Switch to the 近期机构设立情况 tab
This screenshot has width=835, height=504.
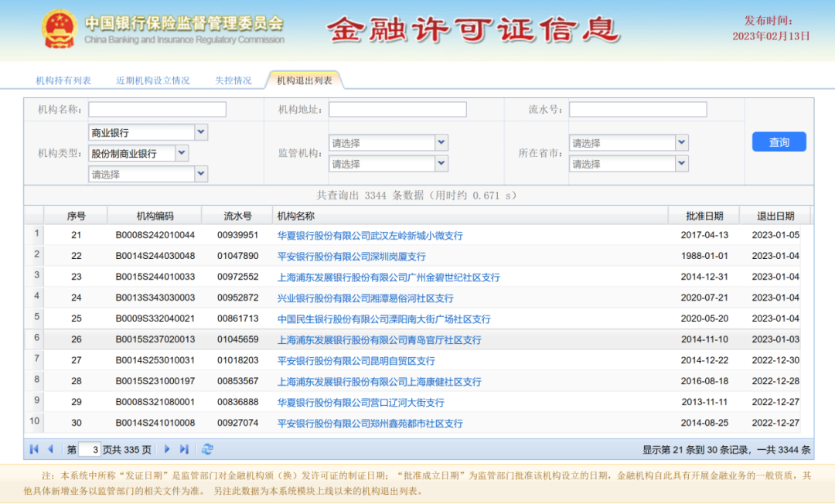click(x=155, y=80)
